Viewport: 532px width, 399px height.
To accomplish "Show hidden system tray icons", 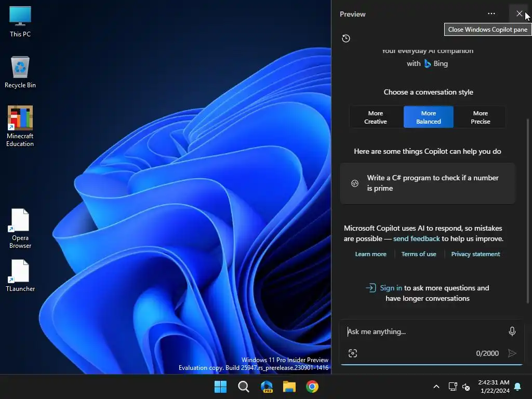I will pos(436,387).
